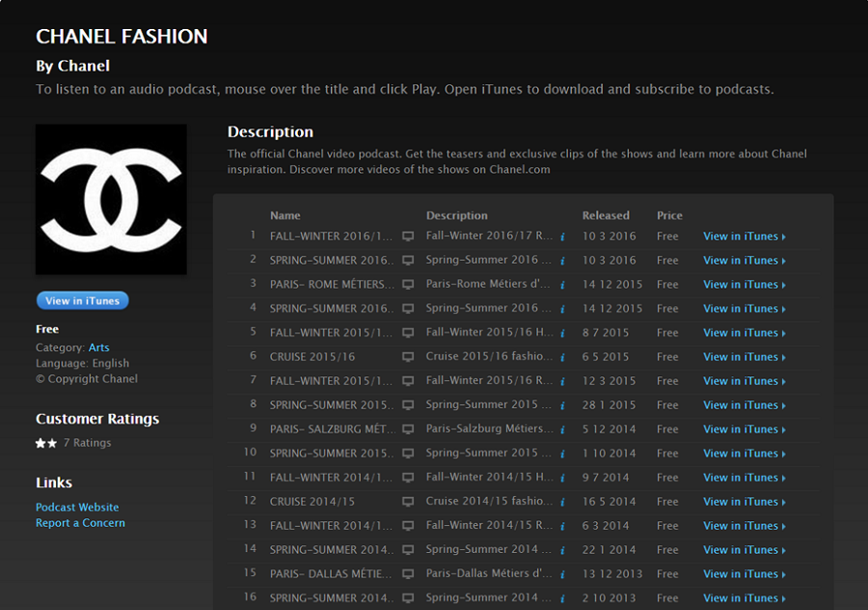868x610 pixels.
Task: Click release date 22 1 2014
Action: [x=609, y=550]
